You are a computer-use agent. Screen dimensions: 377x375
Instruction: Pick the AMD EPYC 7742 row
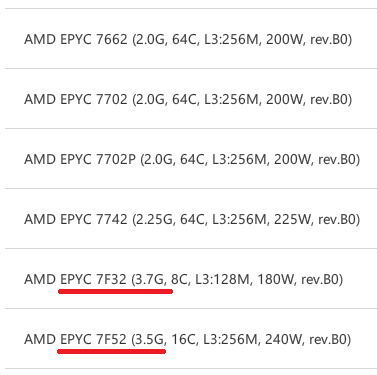coord(191,219)
